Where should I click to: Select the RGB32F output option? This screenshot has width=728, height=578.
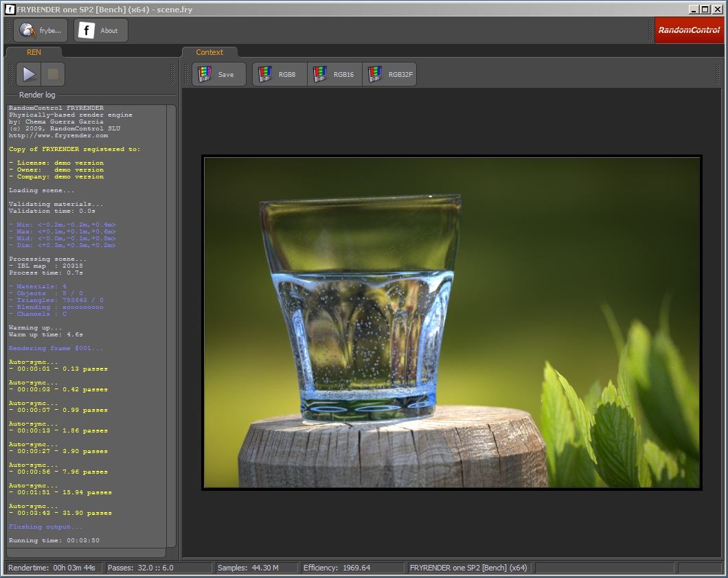pyautogui.click(x=389, y=74)
